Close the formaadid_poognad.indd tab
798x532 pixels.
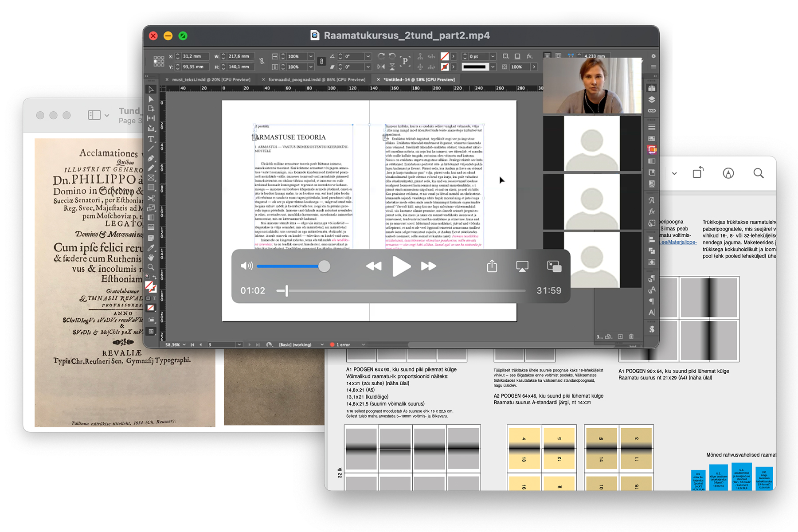tap(263, 80)
